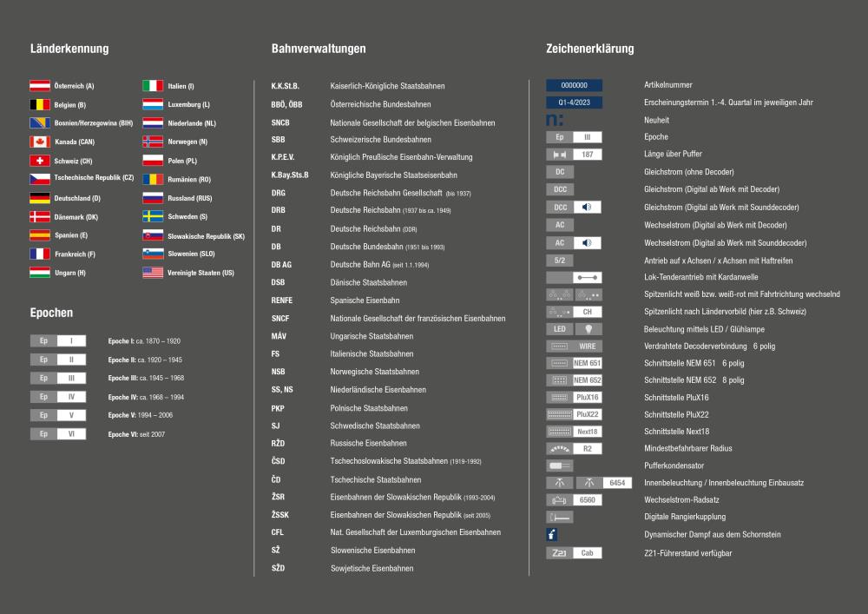
Task: Click the Norway flag beside Norwegen (N)
Action: click(153, 142)
